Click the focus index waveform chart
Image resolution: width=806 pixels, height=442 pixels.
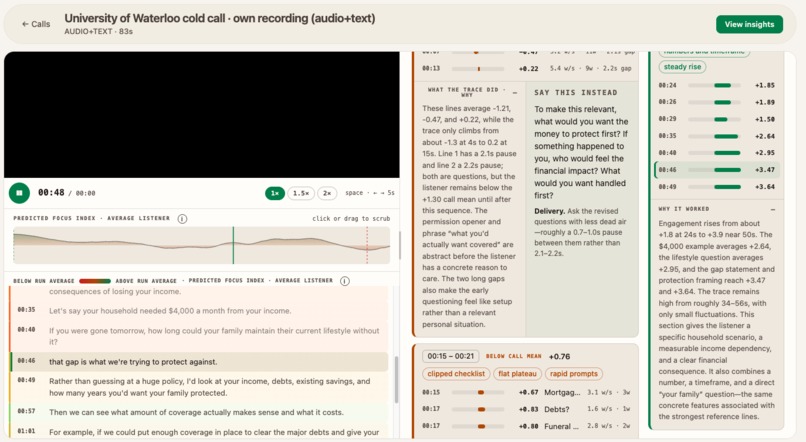202,245
